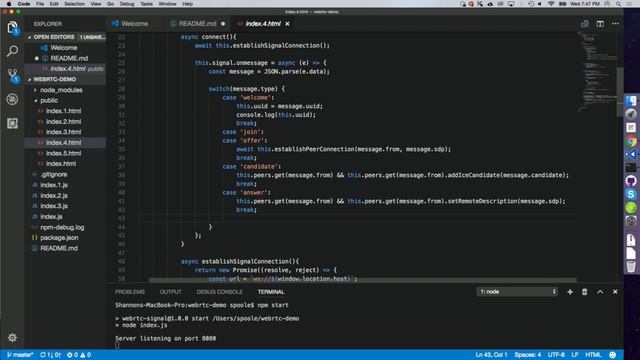
Task: Open package.json in the explorer
Action: (x=59, y=238)
